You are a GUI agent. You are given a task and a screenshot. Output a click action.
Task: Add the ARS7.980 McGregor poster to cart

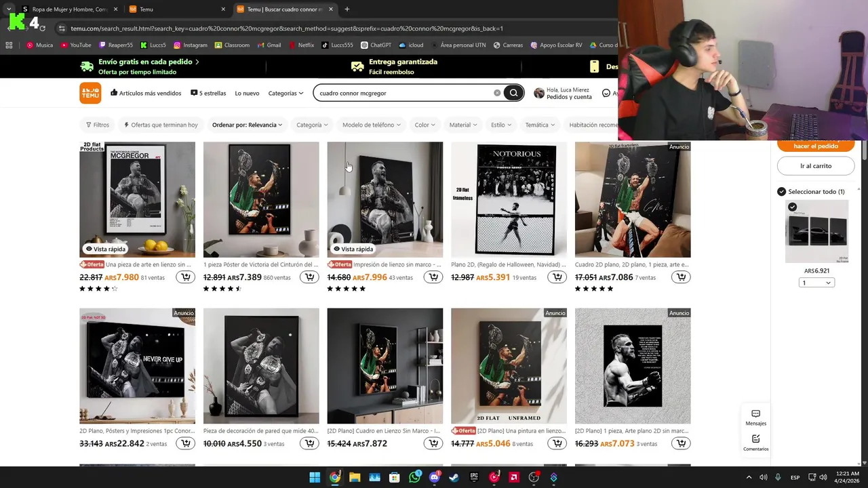point(185,277)
